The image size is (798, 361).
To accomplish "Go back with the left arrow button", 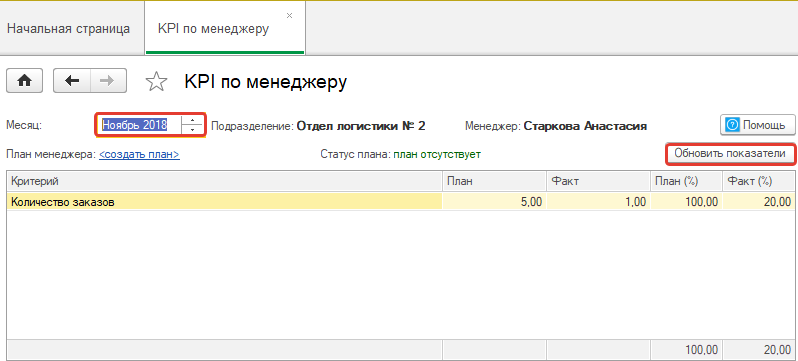I will (x=72, y=81).
